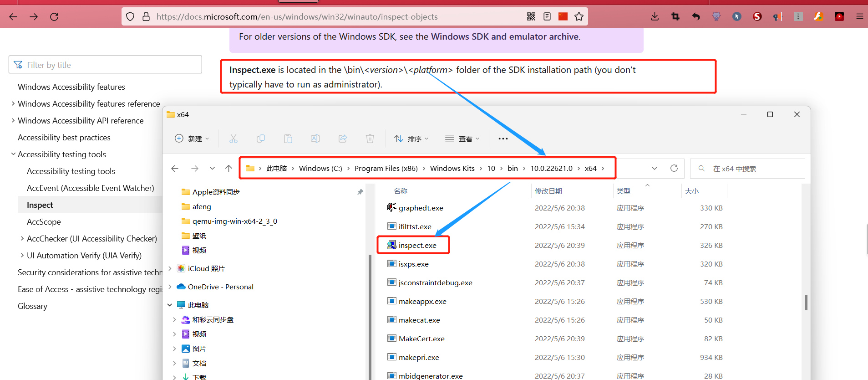Click the crop screenshot extension icon

coord(675,17)
